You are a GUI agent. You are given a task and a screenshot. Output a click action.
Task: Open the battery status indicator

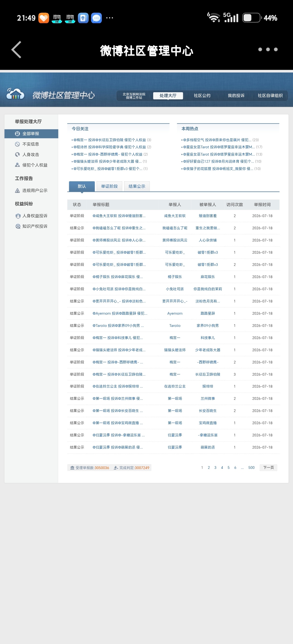[252, 18]
